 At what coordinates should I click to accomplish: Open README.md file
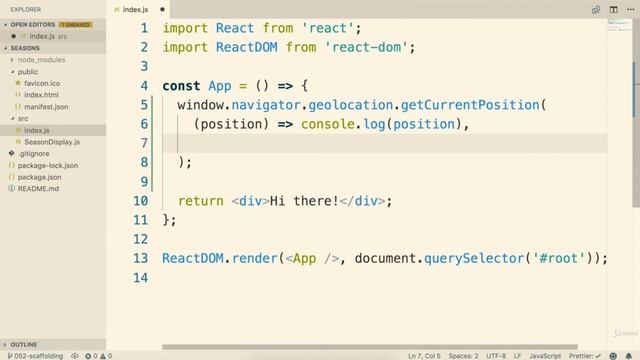click(x=38, y=189)
